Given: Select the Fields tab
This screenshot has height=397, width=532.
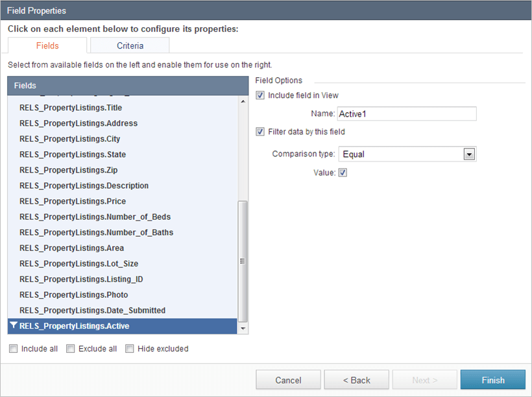Looking at the screenshot, I should (47, 45).
